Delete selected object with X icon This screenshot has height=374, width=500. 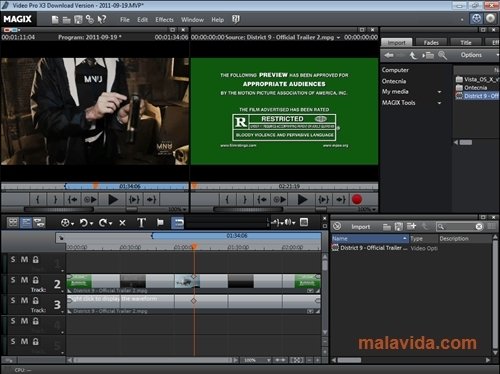point(122,223)
